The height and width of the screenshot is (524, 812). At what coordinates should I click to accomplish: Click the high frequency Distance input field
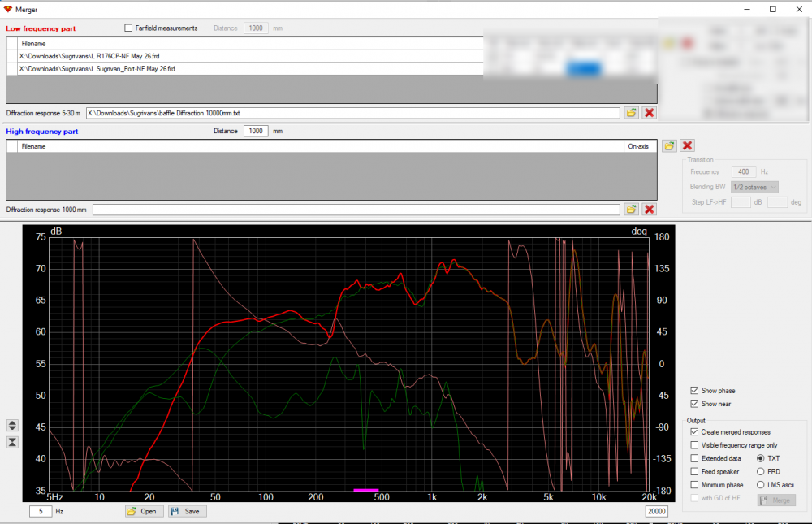[256, 131]
